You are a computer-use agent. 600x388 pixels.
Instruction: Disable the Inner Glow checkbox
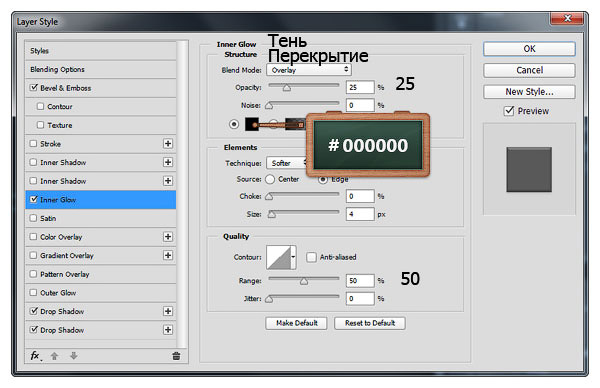[x=34, y=199]
